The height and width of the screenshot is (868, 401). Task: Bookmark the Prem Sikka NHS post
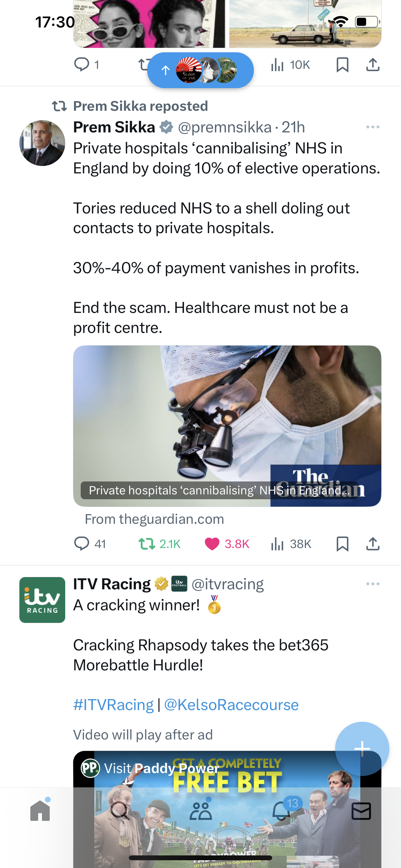click(x=342, y=544)
